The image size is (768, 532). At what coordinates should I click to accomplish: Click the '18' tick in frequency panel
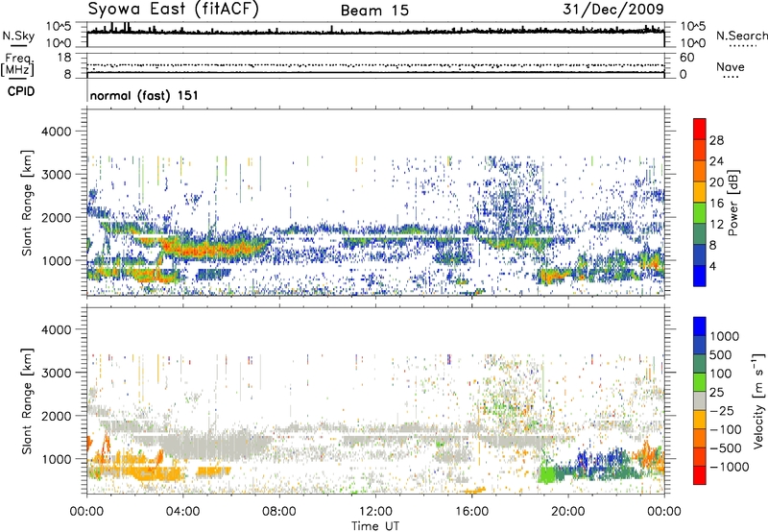[x=64, y=58]
